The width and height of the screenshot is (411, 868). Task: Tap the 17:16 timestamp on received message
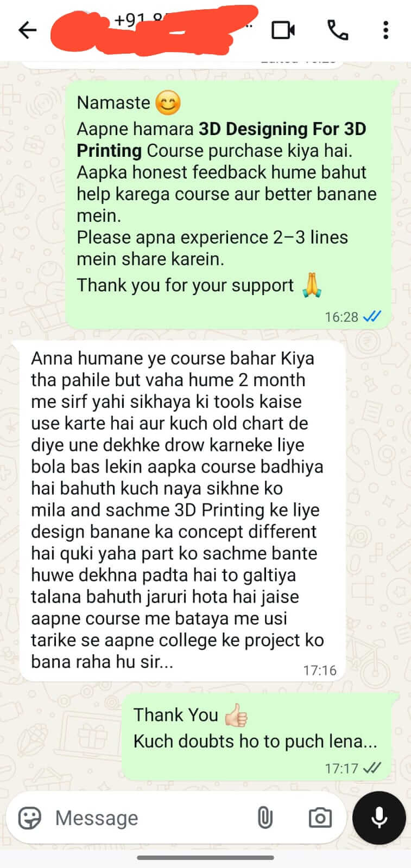[x=320, y=670]
